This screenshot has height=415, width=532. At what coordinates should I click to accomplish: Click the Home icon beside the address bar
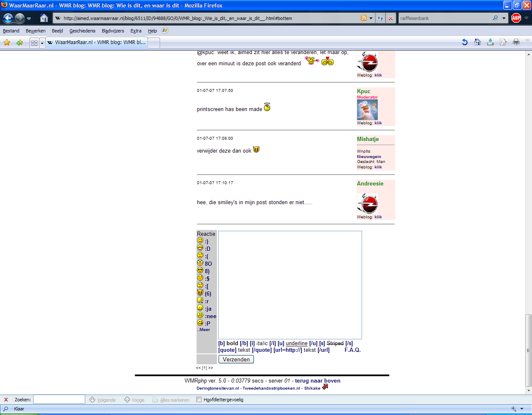[44, 18]
